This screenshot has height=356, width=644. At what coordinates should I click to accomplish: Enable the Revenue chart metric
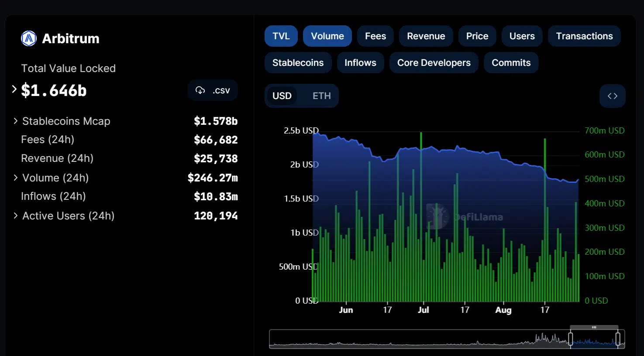click(x=426, y=36)
